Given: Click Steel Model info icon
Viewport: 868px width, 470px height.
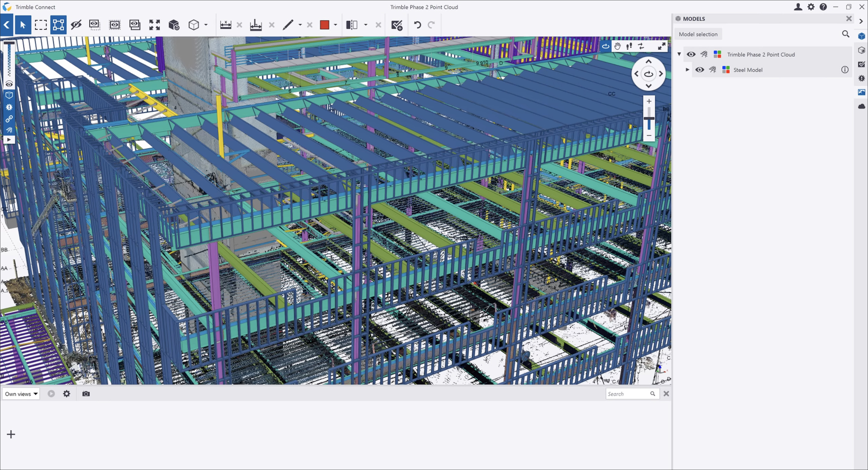Looking at the screenshot, I should (x=845, y=70).
